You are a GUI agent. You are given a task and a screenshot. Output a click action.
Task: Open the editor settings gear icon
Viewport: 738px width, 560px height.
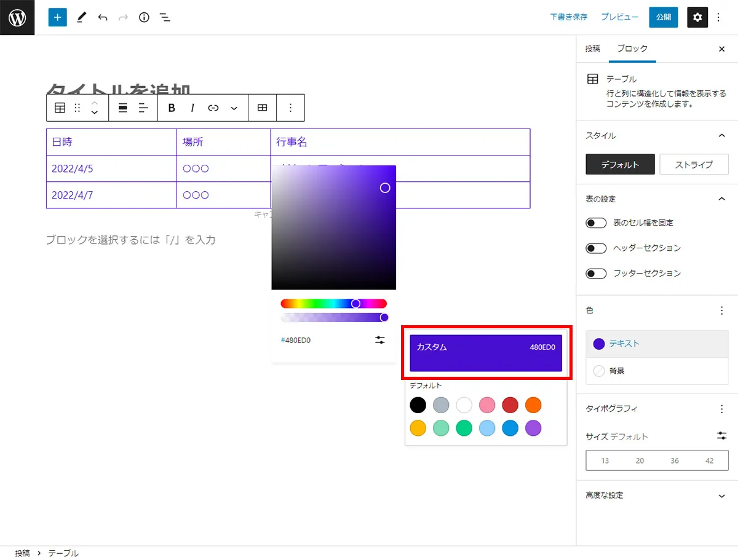click(x=697, y=17)
